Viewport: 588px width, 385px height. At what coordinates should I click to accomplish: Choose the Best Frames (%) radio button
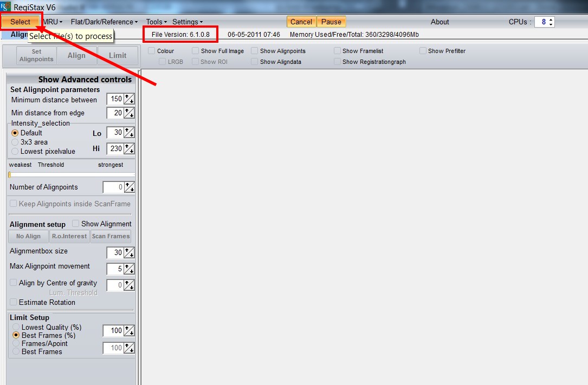(x=16, y=335)
